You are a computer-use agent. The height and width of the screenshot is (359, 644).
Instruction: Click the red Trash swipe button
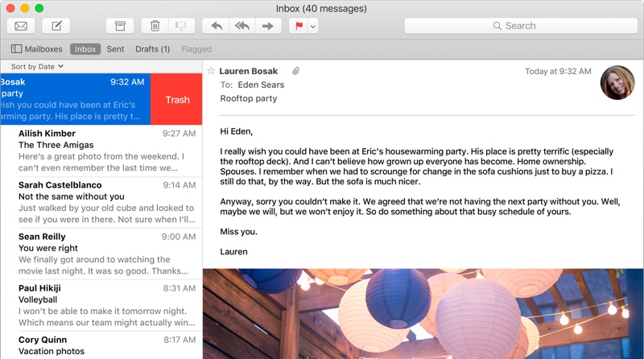pos(176,99)
